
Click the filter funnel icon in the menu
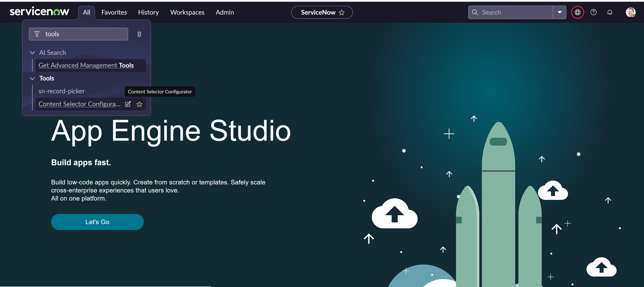pos(37,34)
